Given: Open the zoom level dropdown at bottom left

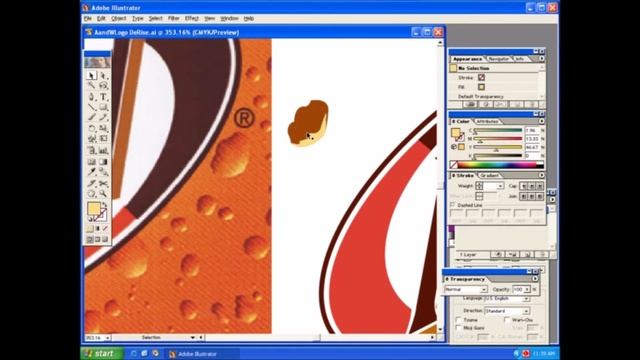Looking at the screenshot, I should (107, 338).
